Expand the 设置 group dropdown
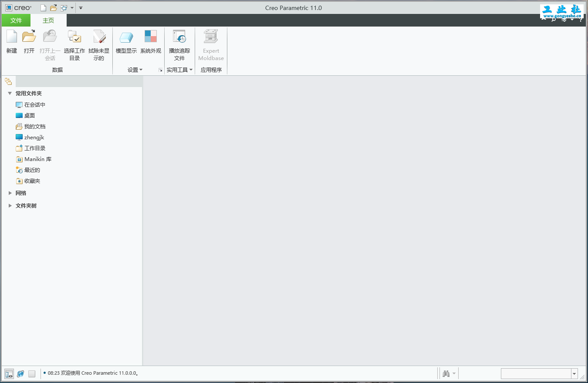The width and height of the screenshot is (588, 383). pyautogui.click(x=135, y=70)
